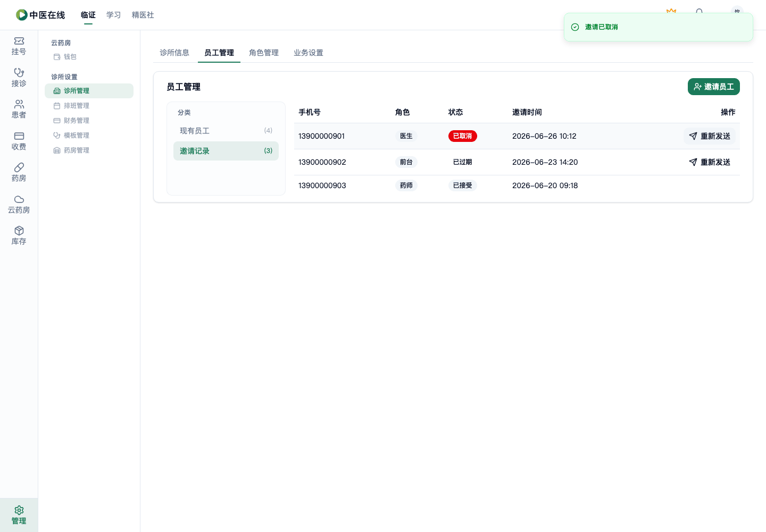Screen dimensions: 766x532
Task: Click the 手机号 column header
Action: click(x=310, y=112)
